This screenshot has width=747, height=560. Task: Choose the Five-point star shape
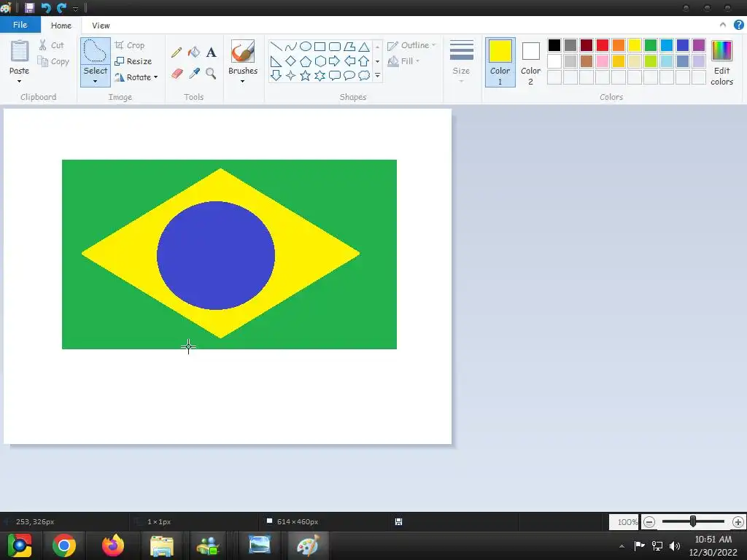(x=306, y=76)
